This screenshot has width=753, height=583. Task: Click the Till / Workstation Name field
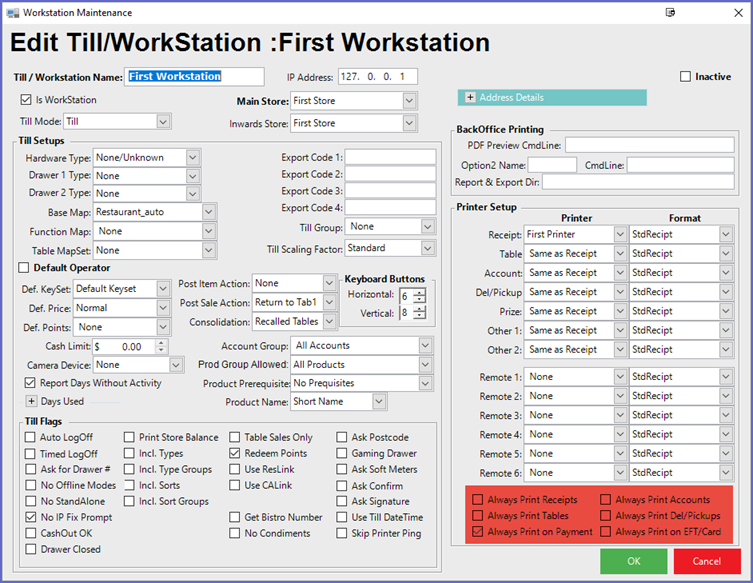[194, 77]
